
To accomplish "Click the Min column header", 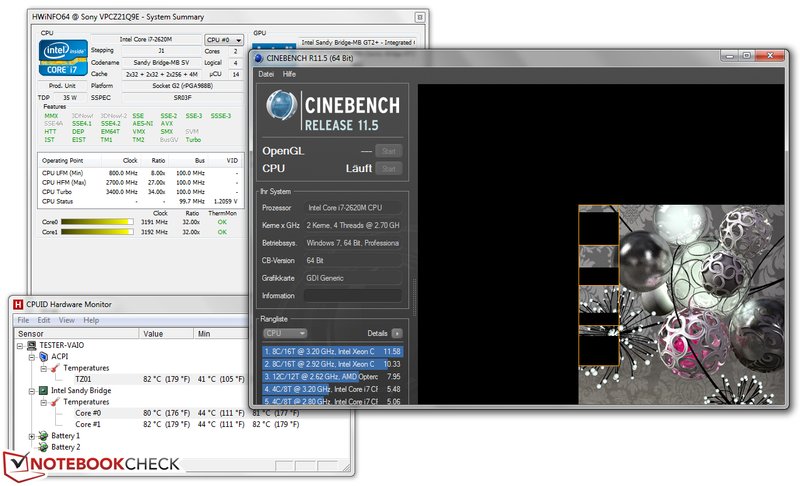I will pos(221,334).
